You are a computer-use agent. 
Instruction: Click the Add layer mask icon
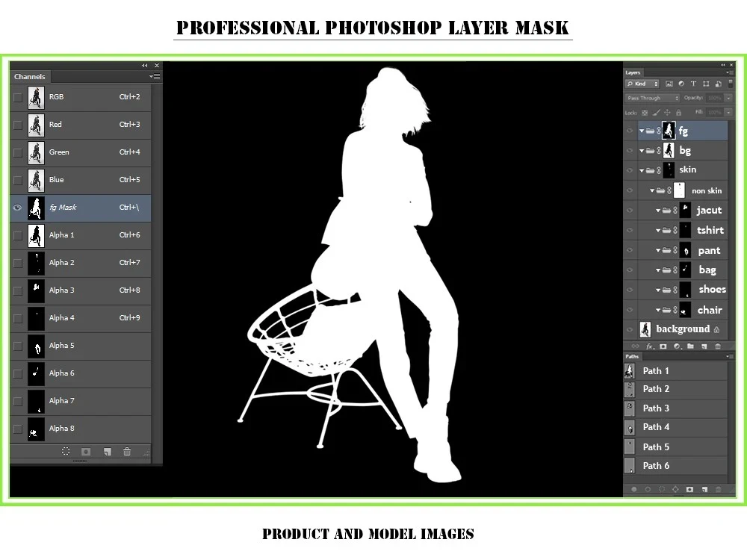(x=663, y=346)
